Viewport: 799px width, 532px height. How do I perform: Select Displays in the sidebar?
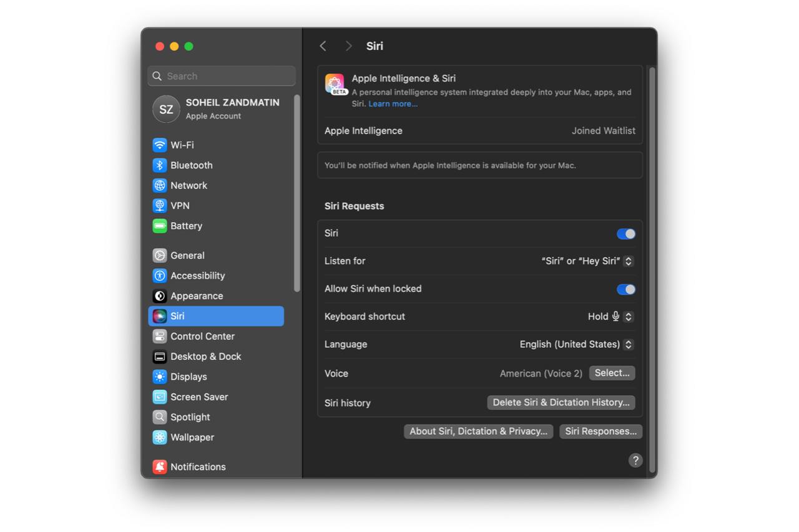coord(216,377)
